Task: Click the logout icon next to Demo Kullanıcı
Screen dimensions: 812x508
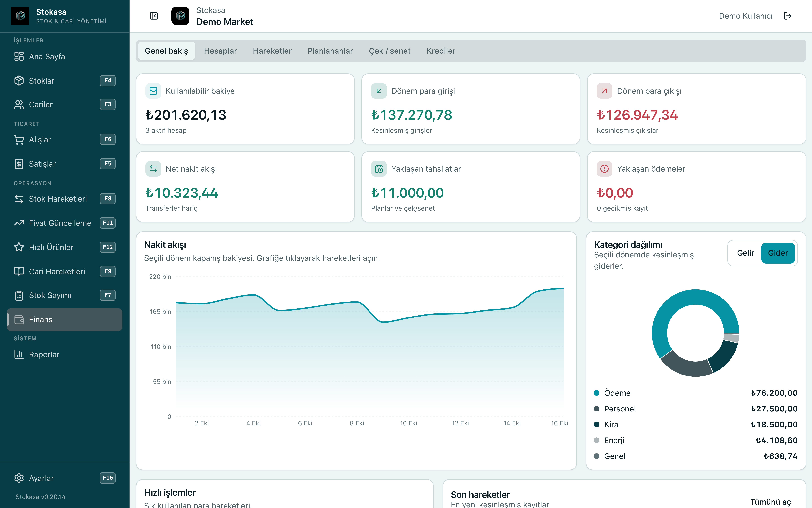Action: pos(787,16)
